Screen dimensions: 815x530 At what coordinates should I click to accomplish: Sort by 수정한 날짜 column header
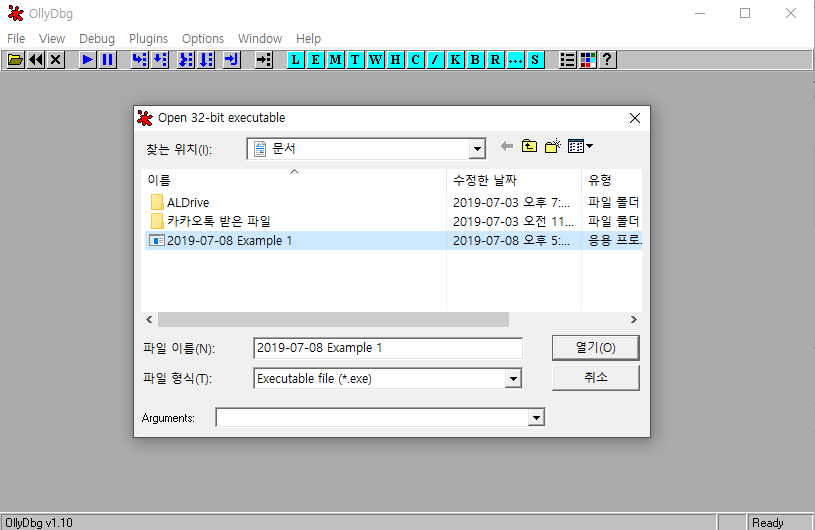[514, 180]
